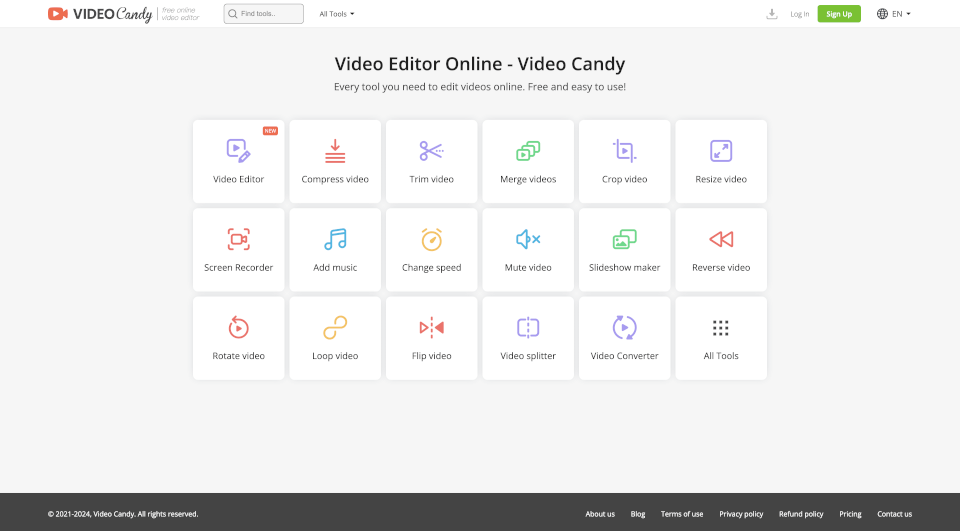The height and width of the screenshot is (531, 960).
Task: Expand the All Tools header dropdown
Action: (337, 13)
